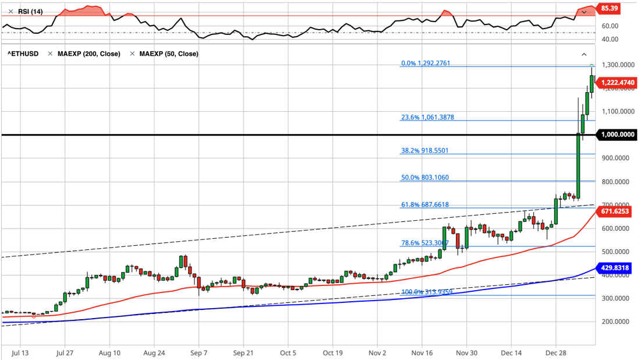The image size is (644, 360).
Task: Click the 1,300.0000 price axis label
Action: [618, 65]
